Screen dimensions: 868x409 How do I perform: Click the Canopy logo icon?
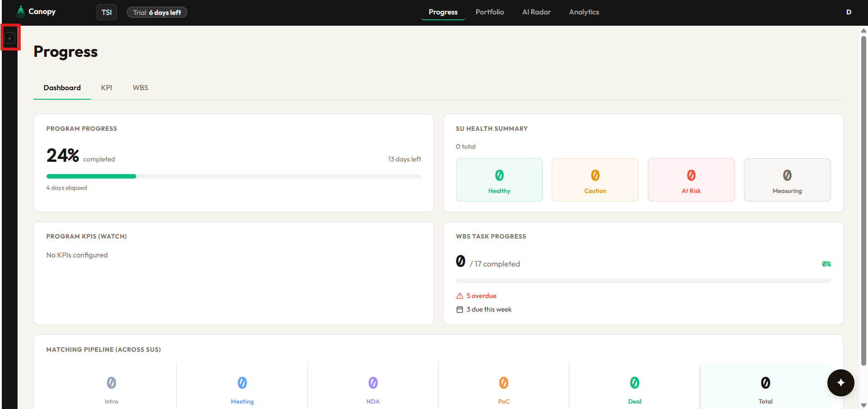coord(21,11)
